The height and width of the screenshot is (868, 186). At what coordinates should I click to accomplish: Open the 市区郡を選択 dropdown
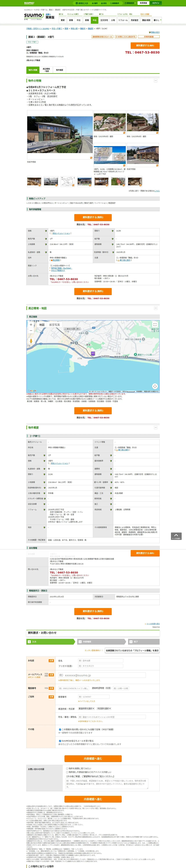click(104, 708)
